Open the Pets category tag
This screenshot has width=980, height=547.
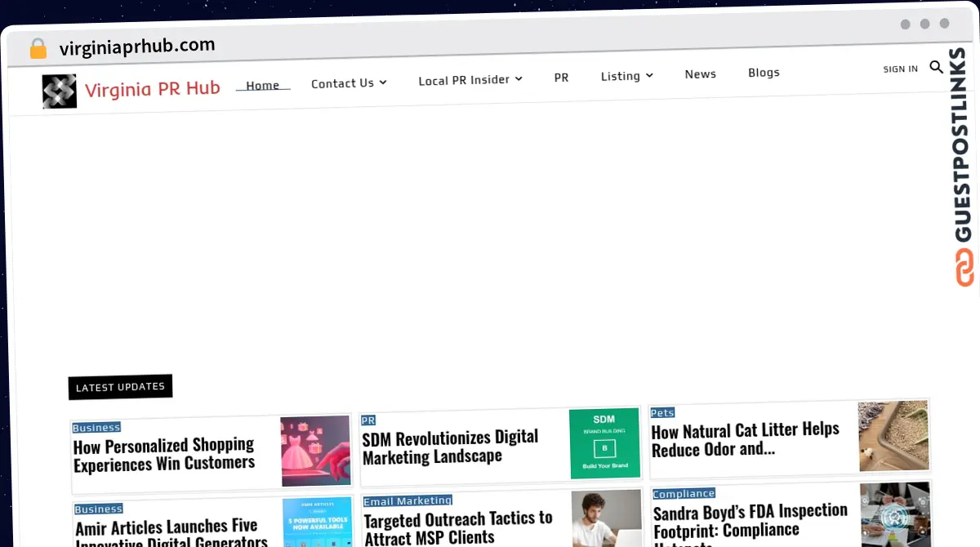[x=662, y=412]
